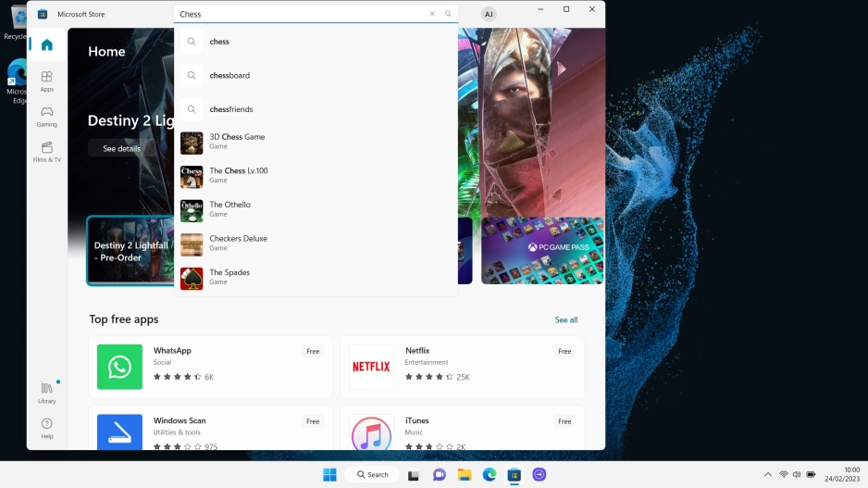The image size is (868, 488).
Task: Click See details for Destiny 2
Action: pyautogui.click(x=122, y=148)
